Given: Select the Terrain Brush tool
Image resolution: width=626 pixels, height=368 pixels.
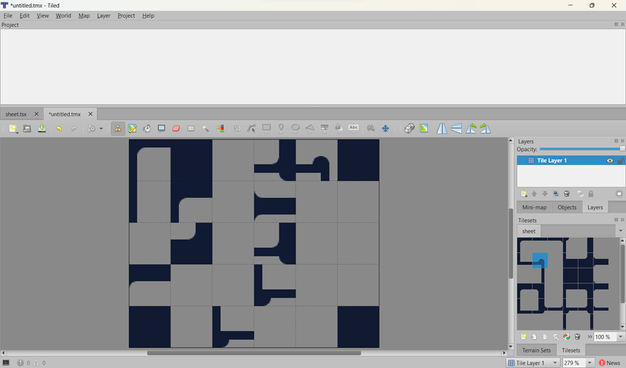Looking at the screenshot, I should click(133, 129).
